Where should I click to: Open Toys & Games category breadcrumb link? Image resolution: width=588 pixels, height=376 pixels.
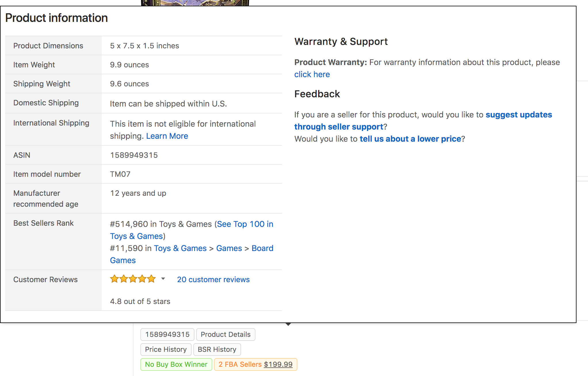(180, 248)
